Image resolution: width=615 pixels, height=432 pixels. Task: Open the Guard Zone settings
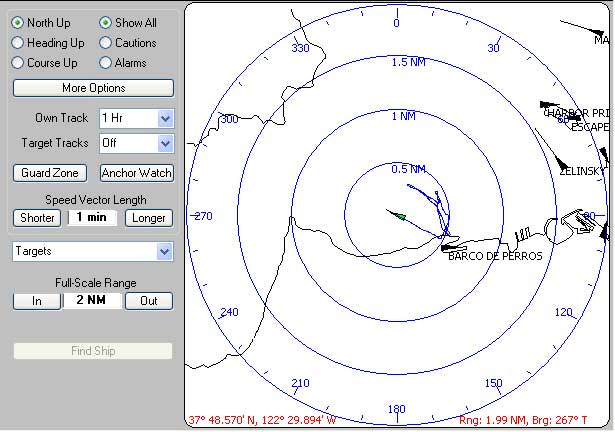coord(50,173)
